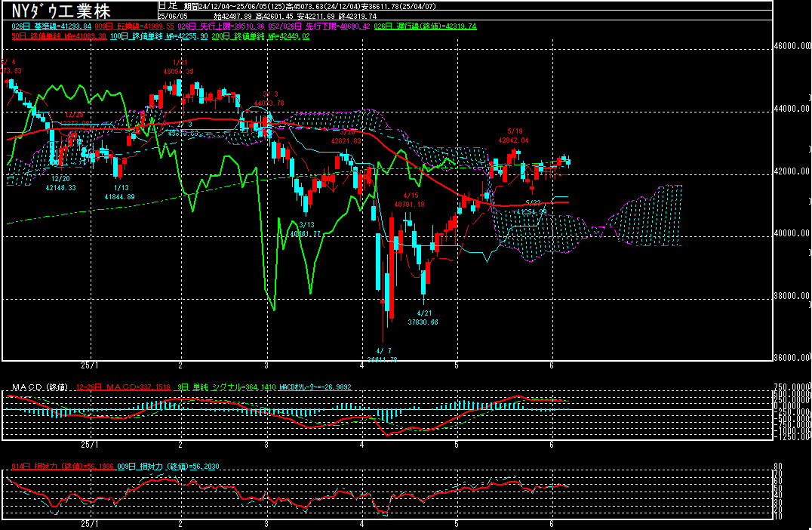This screenshot has height=530, width=812.
Task: Click the 009日 相対力(終値)=56.2030 legend
Action: click(x=168, y=467)
